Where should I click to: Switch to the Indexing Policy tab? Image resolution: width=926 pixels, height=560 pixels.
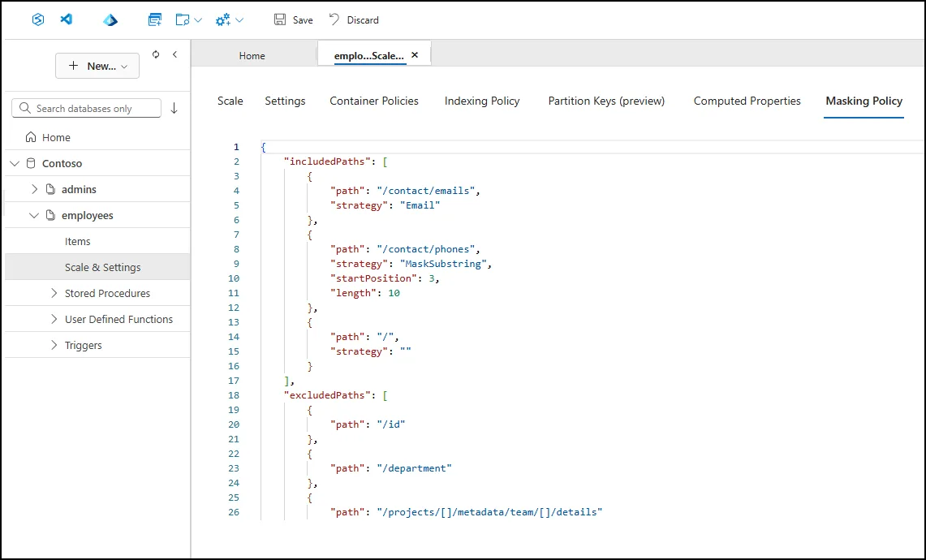pos(482,101)
